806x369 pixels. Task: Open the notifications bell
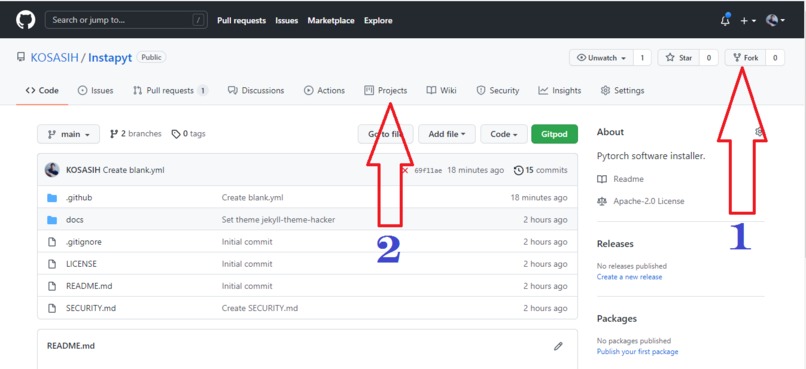(x=725, y=20)
